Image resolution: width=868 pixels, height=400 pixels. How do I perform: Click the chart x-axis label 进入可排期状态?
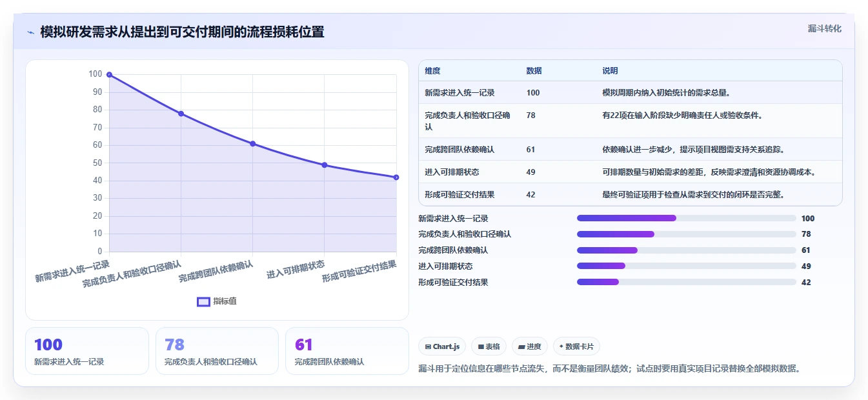[x=296, y=269]
